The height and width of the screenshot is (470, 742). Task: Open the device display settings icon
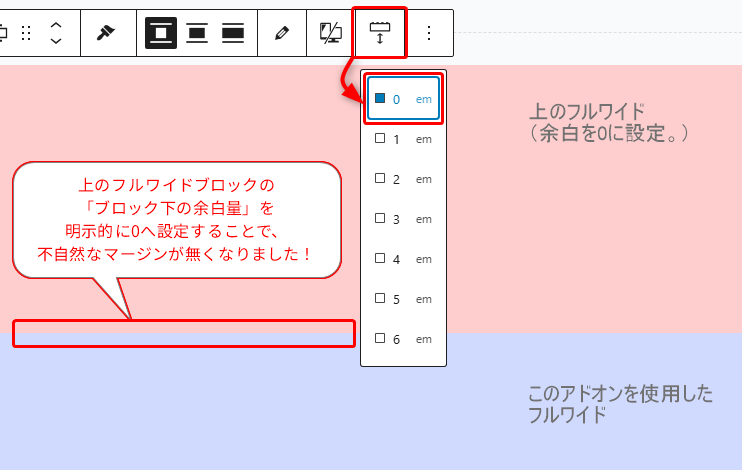[x=330, y=33]
